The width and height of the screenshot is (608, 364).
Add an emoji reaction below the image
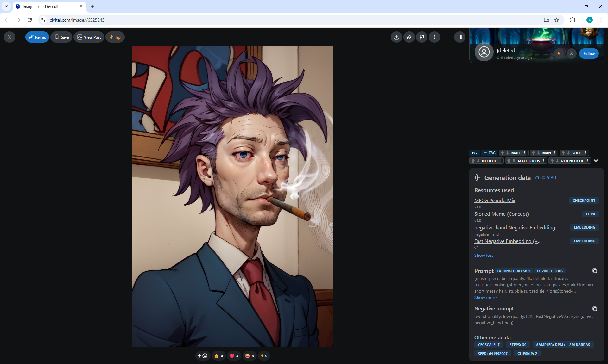pos(202,356)
